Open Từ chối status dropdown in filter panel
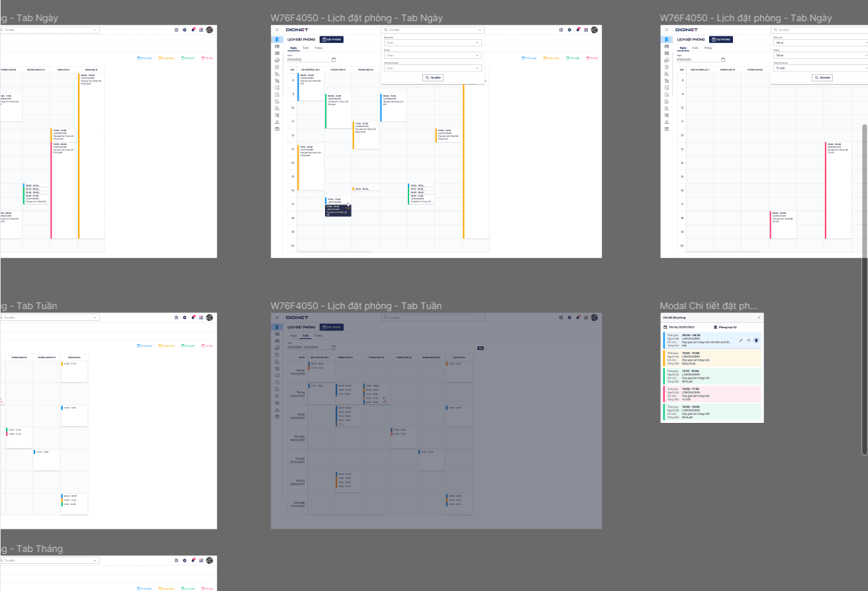Viewport: 868px width, 591px height. (x=821, y=68)
